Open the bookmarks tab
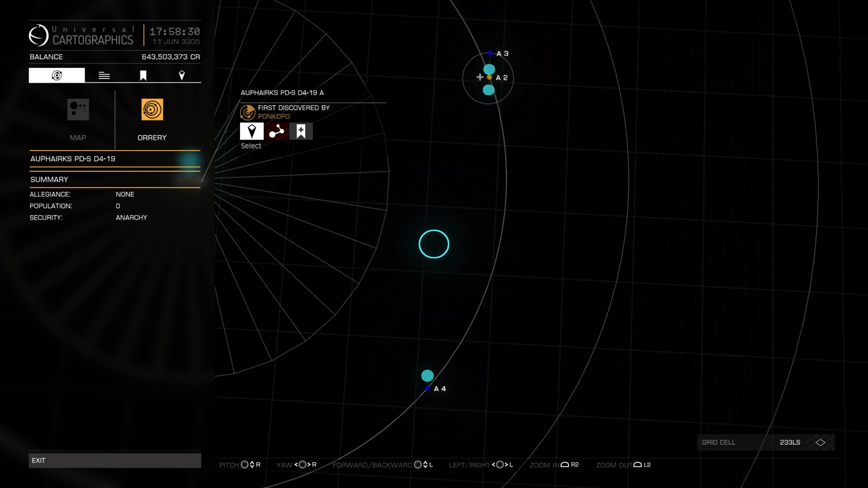This screenshot has height=488, width=868. [143, 75]
